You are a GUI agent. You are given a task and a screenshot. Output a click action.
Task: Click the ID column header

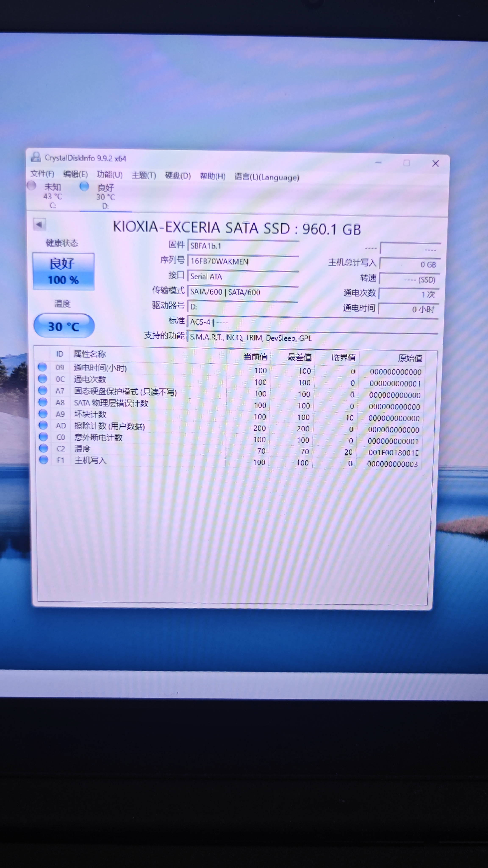60,354
